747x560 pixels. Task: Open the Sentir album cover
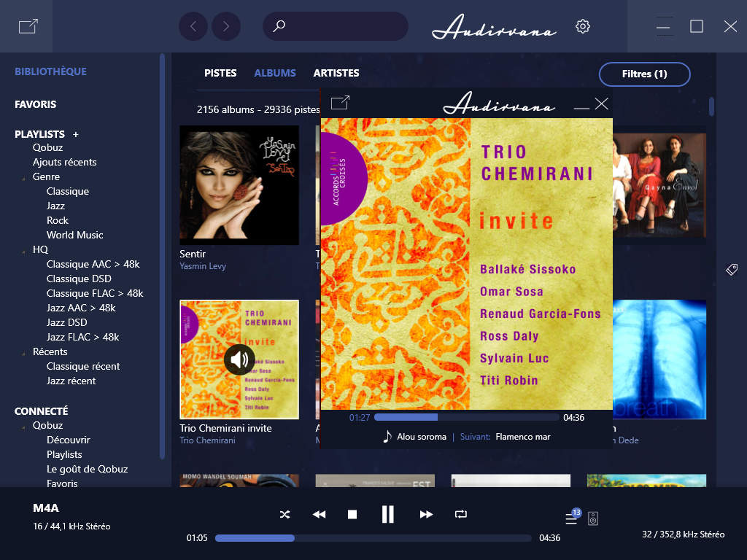[239, 185]
